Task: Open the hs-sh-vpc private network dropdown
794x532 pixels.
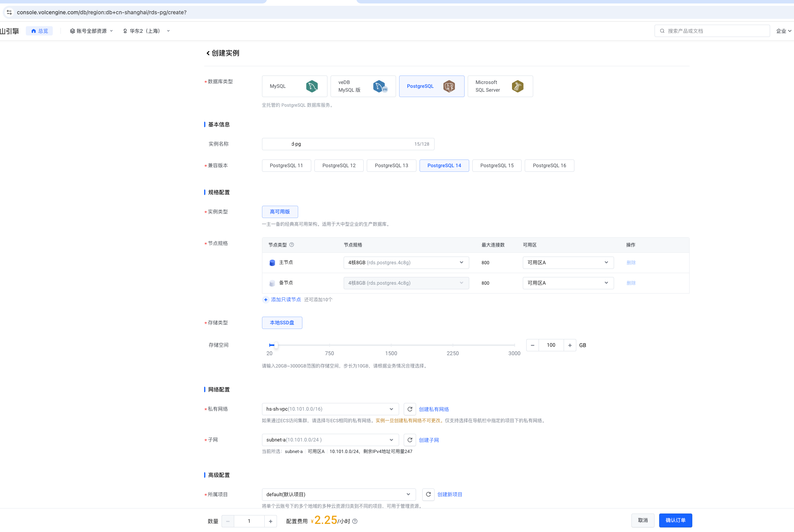Action: point(330,409)
